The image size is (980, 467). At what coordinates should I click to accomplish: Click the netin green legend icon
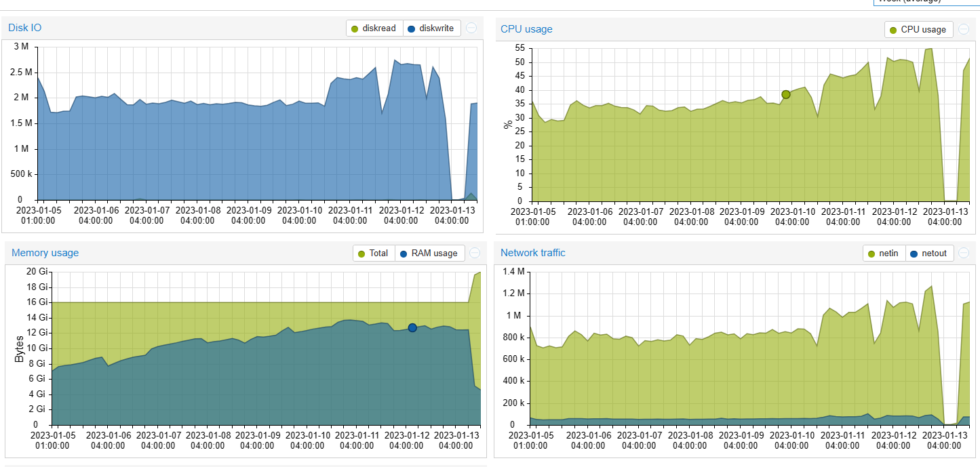[x=870, y=253]
